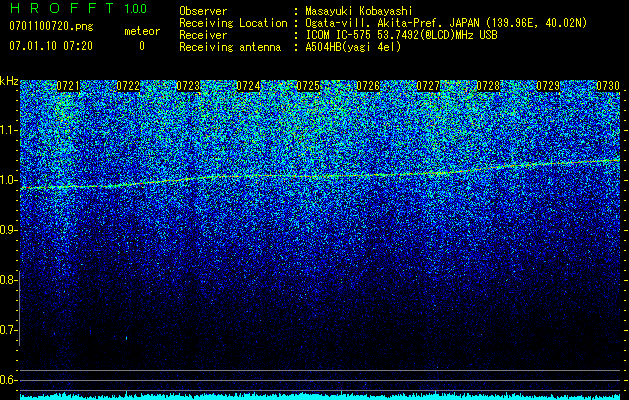Select the location text Ogata-vill. Akita-Pref. JAPAN

pyautogui.click(x=392, y=23)
